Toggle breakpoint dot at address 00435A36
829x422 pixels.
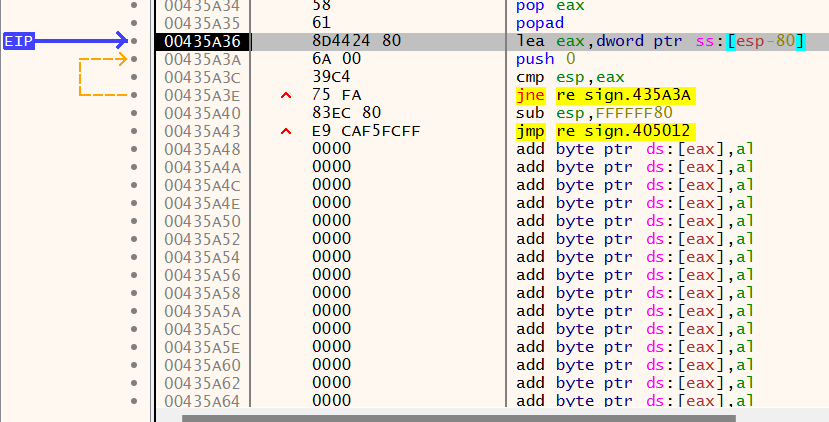[134, 41]
